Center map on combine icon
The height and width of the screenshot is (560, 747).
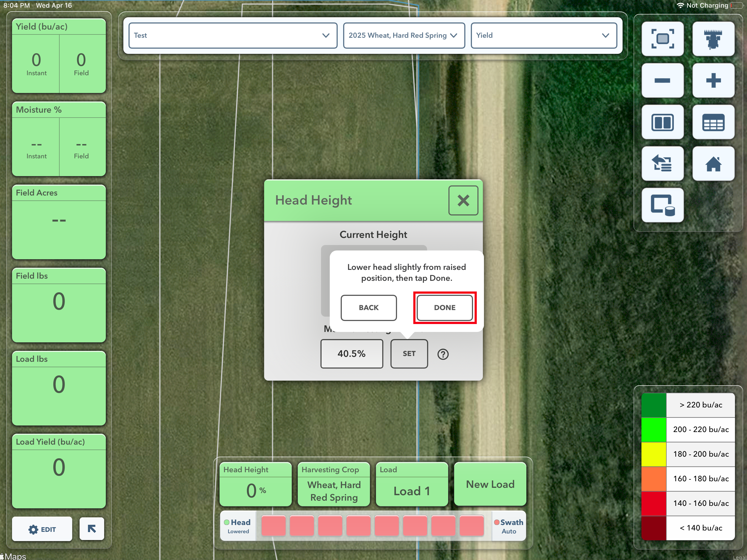pyautogui.click(x=713, y=39)
